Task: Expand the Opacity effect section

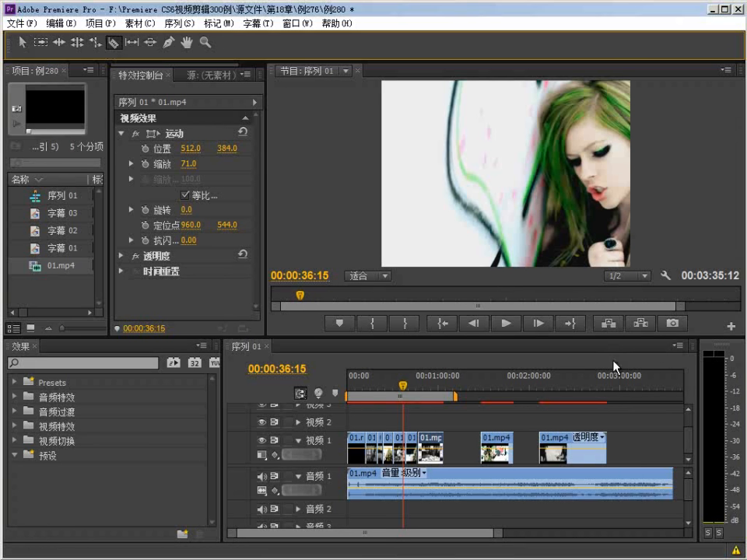Action: [x=121, y=256]
